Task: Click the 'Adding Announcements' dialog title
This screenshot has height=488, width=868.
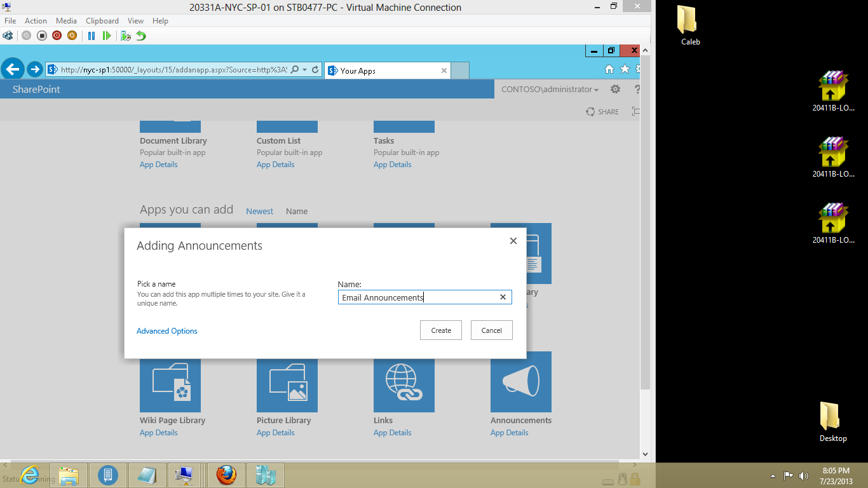Action: [200, 246]
